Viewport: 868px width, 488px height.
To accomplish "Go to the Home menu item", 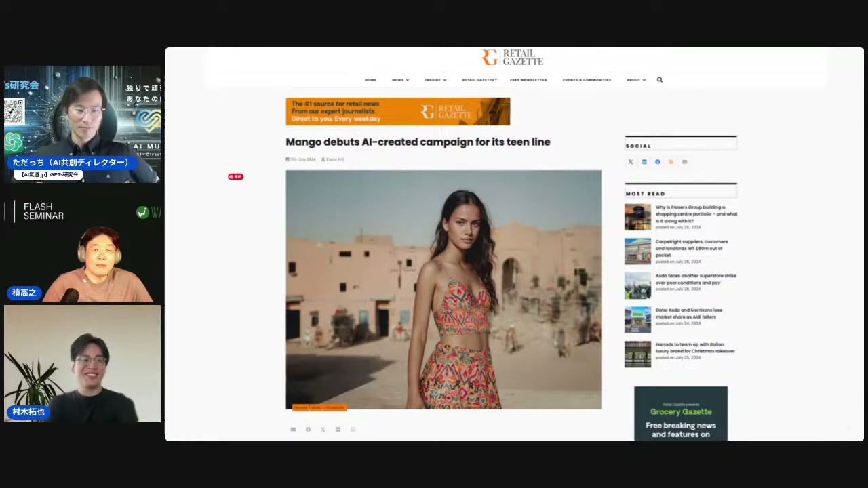I will [x=370, y=80].
